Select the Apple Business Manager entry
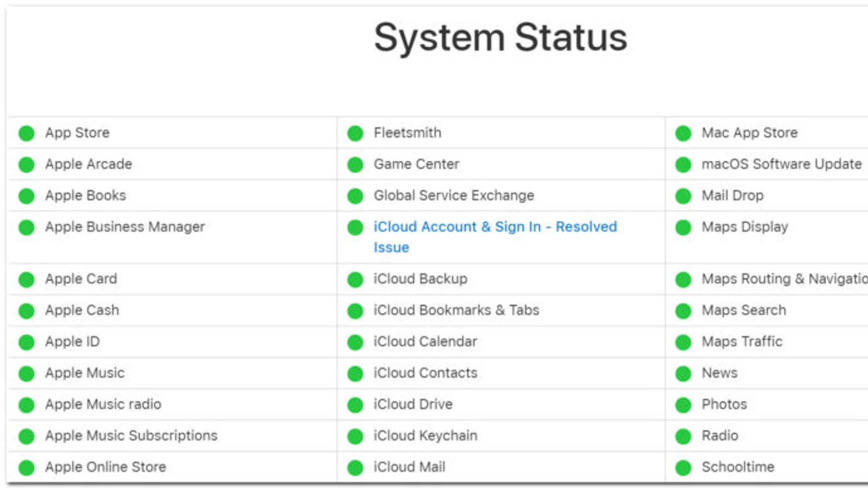The width and height of the screenshot is (868, 488). pos(125,227)
